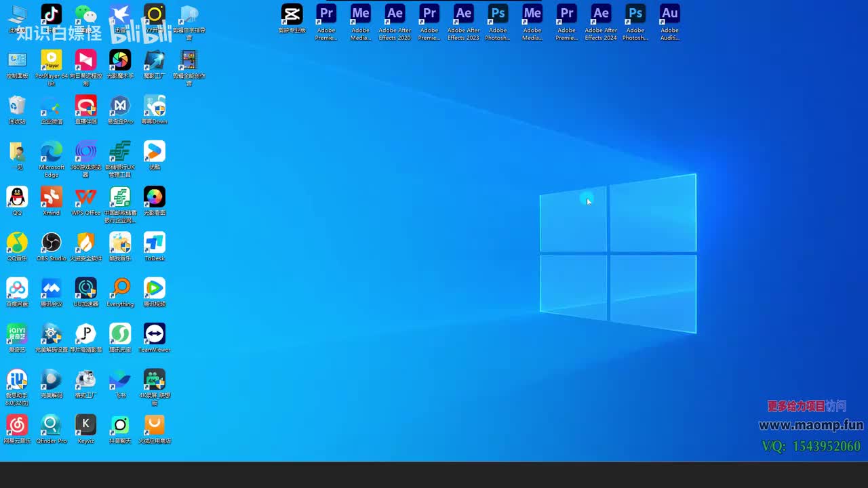Click the 中国邮政储蓄银行企业网银 shortcut
This screenshot has width=868, height=488.
click(120, 197)
